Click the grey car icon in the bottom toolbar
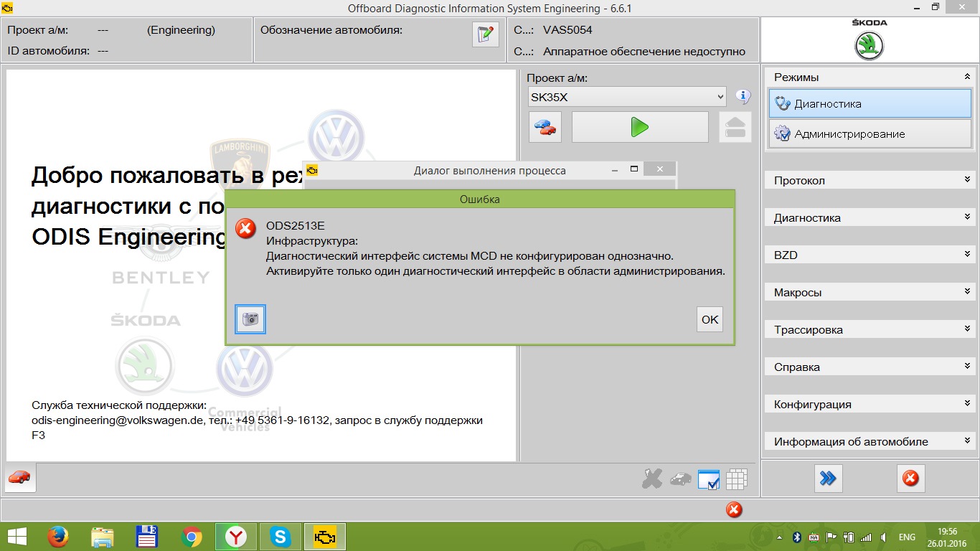 680,479
